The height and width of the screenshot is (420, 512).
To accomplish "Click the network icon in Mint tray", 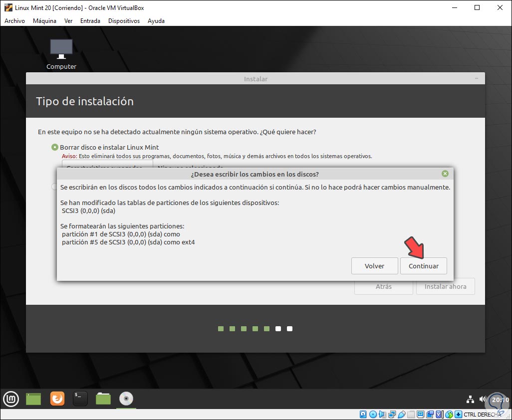I will (470, 399).
